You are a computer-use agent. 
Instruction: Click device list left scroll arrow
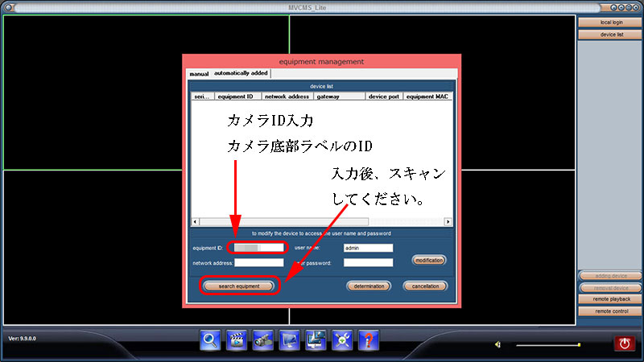[195, 222]
